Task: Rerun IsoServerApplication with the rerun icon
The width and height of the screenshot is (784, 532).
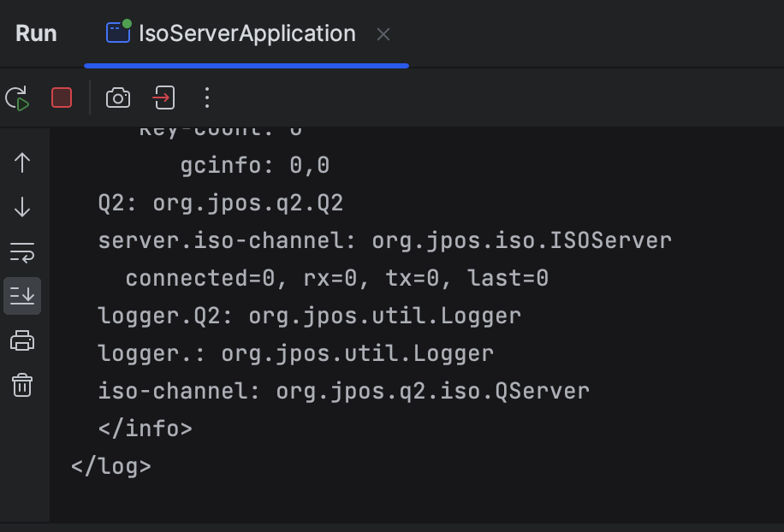Action: 17,98
